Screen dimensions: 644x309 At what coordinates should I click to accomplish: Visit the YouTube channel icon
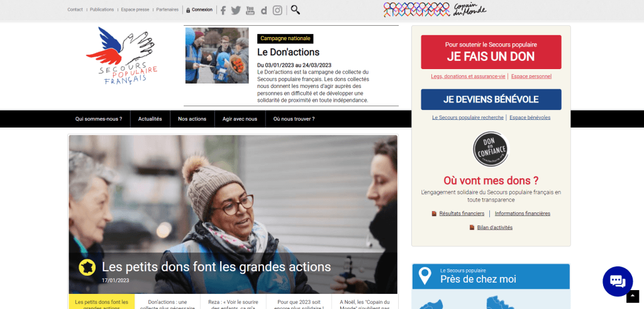click(x=250, y=10)
